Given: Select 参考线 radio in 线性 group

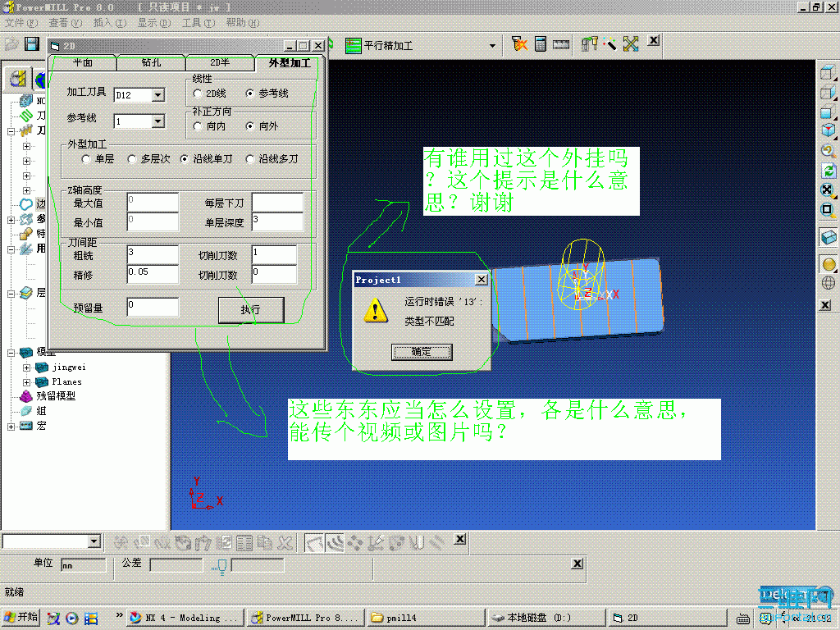Looking at the screenshot, I should click(x=250, y=94).
